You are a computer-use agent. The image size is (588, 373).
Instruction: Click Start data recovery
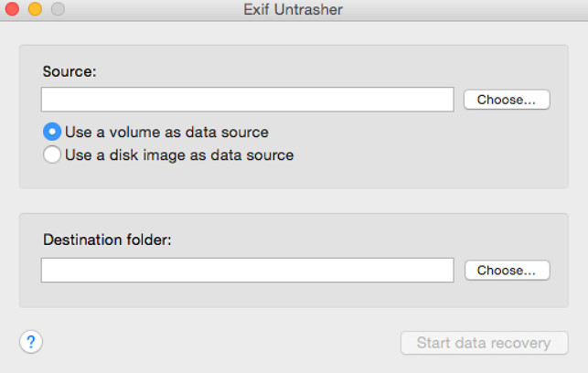pyautogui.click(x=484, y=344)
